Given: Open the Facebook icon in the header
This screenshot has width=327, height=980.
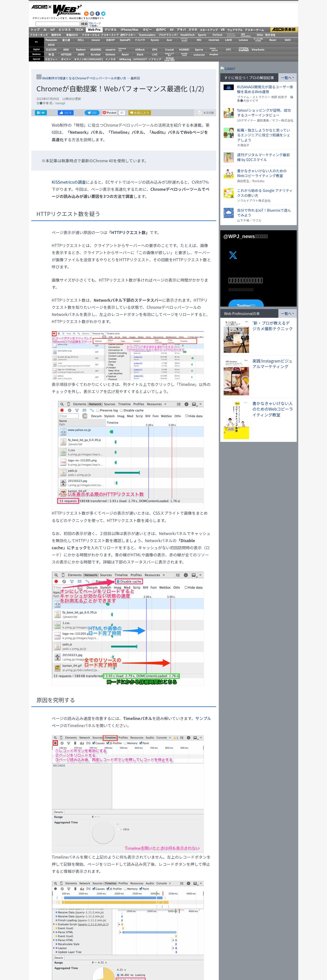Looking at the screenshot, I should 98,14.
